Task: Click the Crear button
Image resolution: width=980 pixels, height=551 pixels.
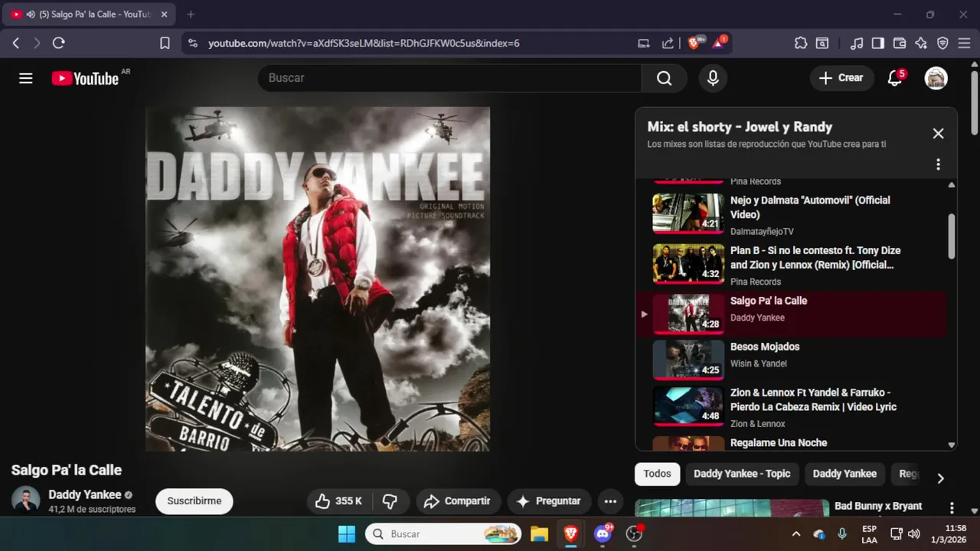Action: pyautogui.click(x=841, y=77)
